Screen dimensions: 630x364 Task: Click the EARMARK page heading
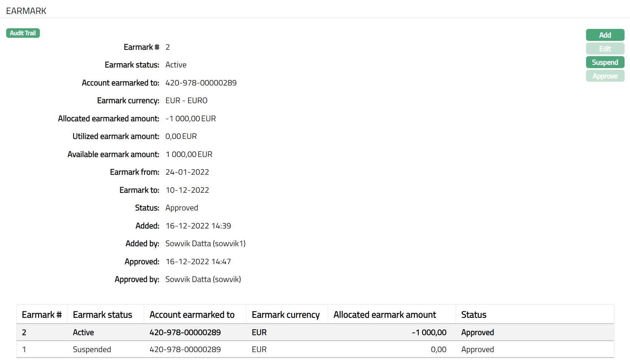click(26, 11)
